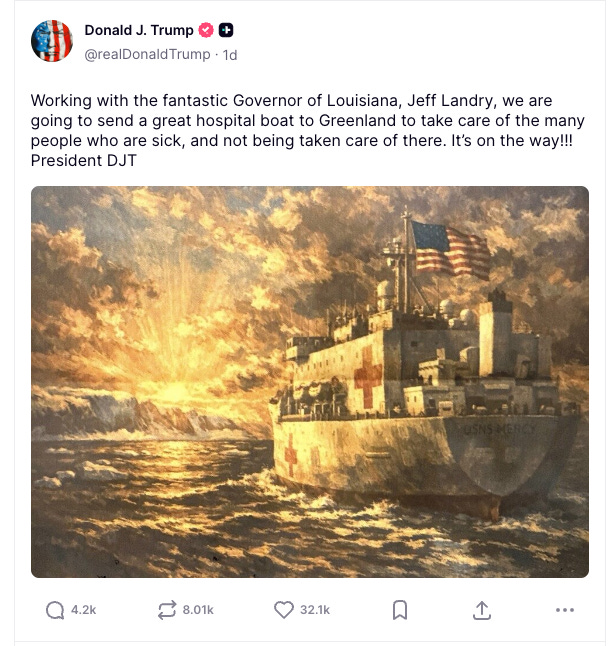Click the ReTruth repost arrows icon

click(167, 610)
